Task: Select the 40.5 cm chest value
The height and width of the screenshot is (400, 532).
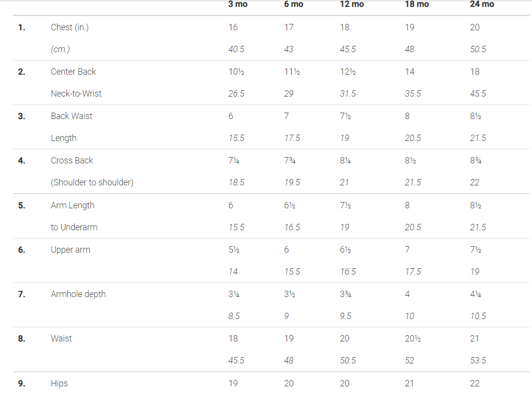Action: pyautogui.click(x=236, y=49)
